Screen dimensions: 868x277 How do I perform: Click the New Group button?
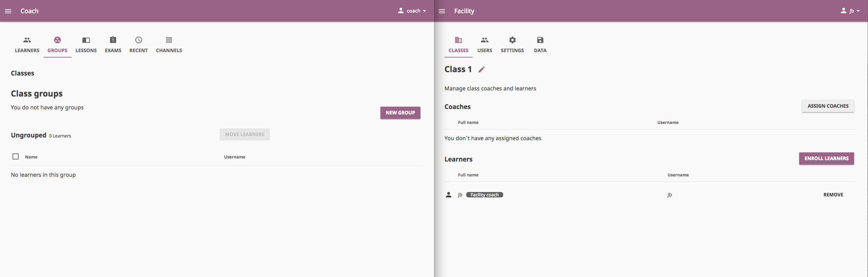click(x=400, y=113)
